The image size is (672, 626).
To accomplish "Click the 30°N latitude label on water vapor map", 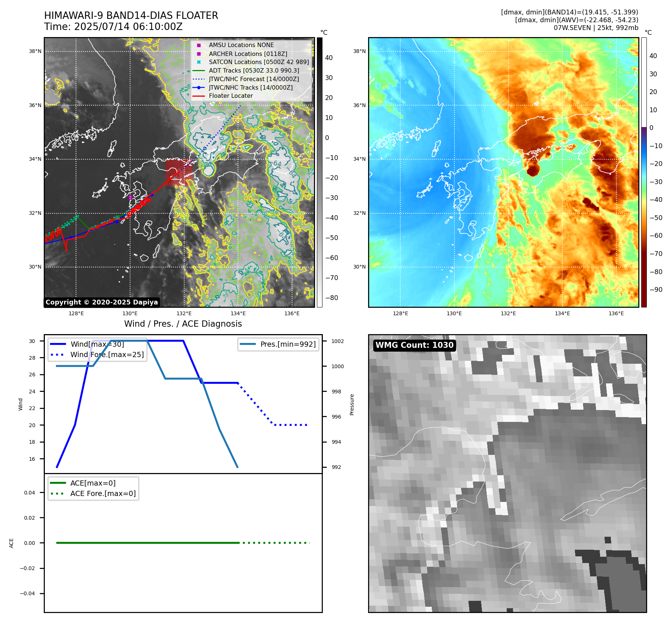I will tap(359, 267).
